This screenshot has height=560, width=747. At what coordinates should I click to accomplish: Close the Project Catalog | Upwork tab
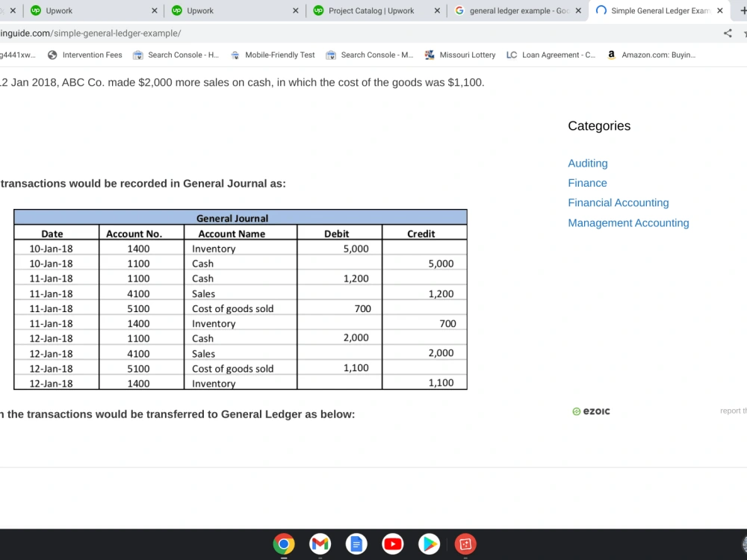click(x=437, y=10)
